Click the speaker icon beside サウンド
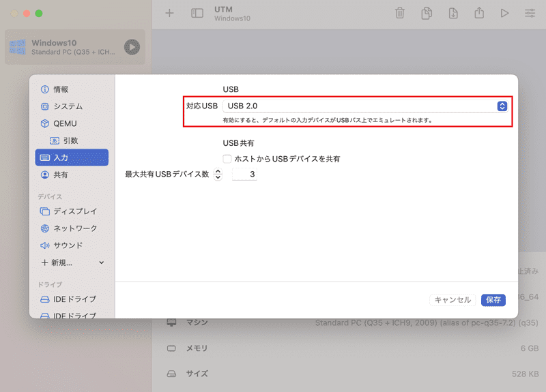546x392 pixels. [x=45, y=245]
